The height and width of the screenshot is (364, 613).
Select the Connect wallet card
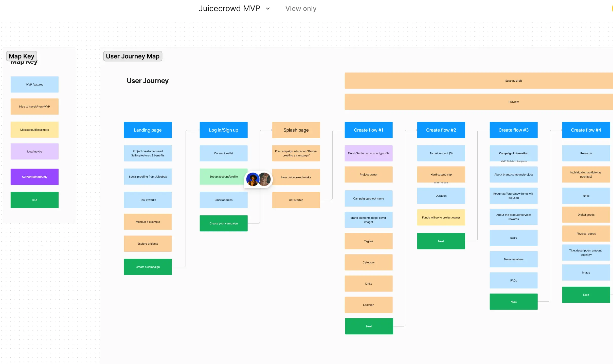[x=223, y=153]
